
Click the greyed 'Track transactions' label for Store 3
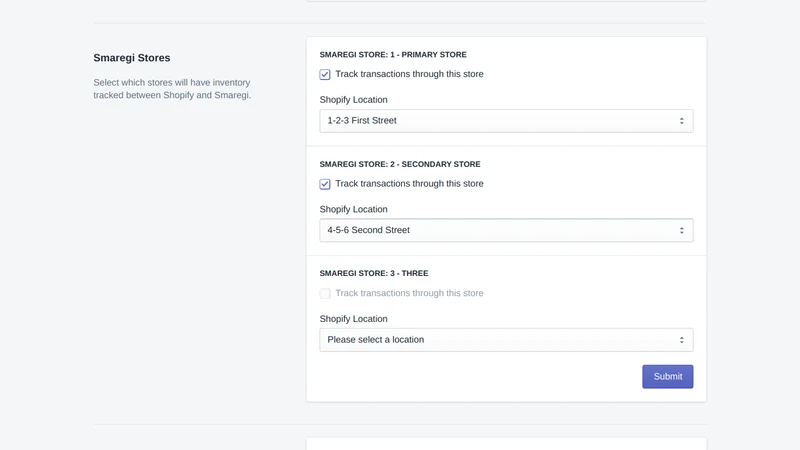(409, 293)
